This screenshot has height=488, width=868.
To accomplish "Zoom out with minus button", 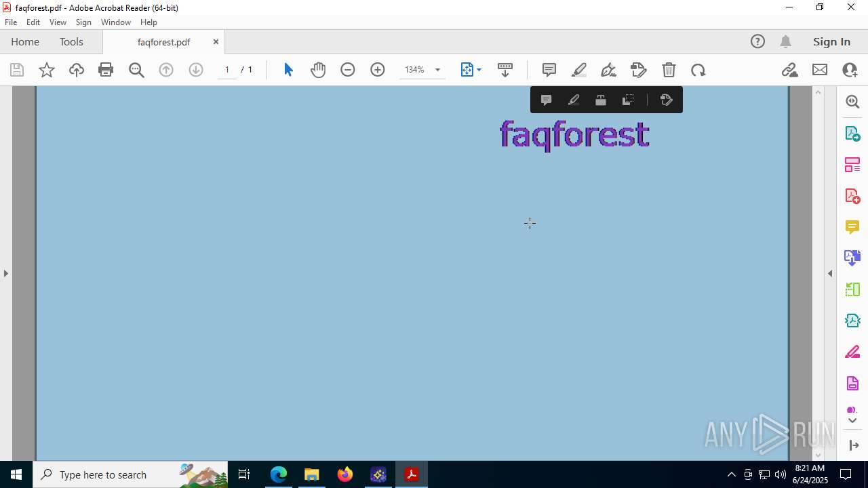I will (x=348, y=70).
